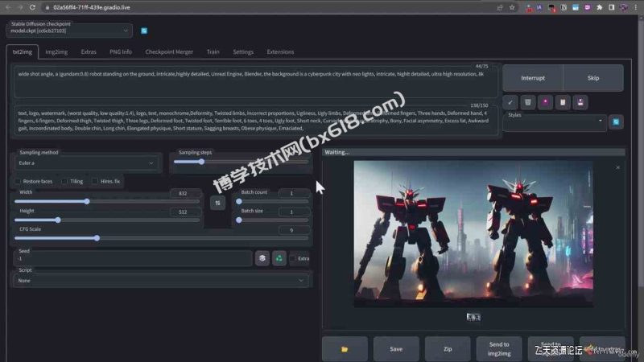Screen dimensions: 644x362
Task: Click the Notion extension icon
Action: [x=563, y=7]
